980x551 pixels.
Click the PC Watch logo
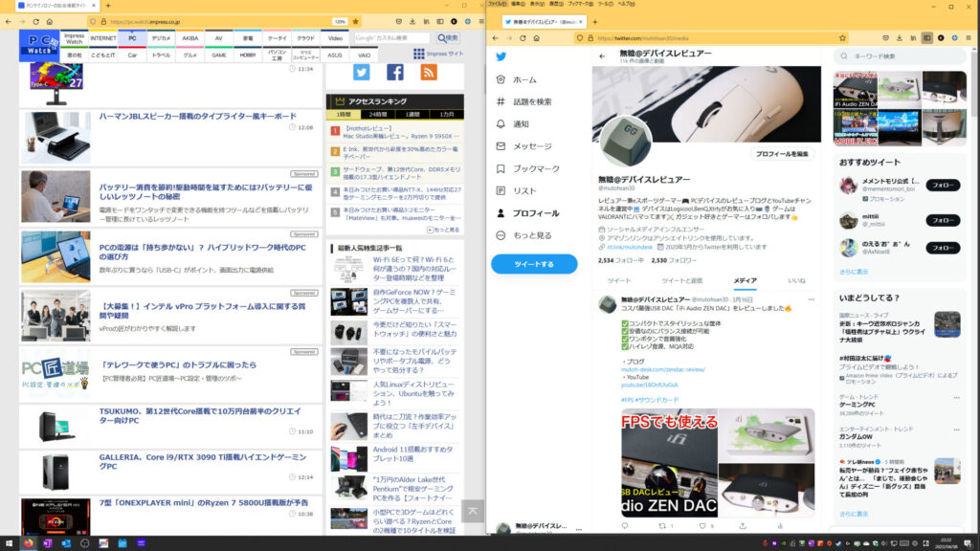coord(39,46)
